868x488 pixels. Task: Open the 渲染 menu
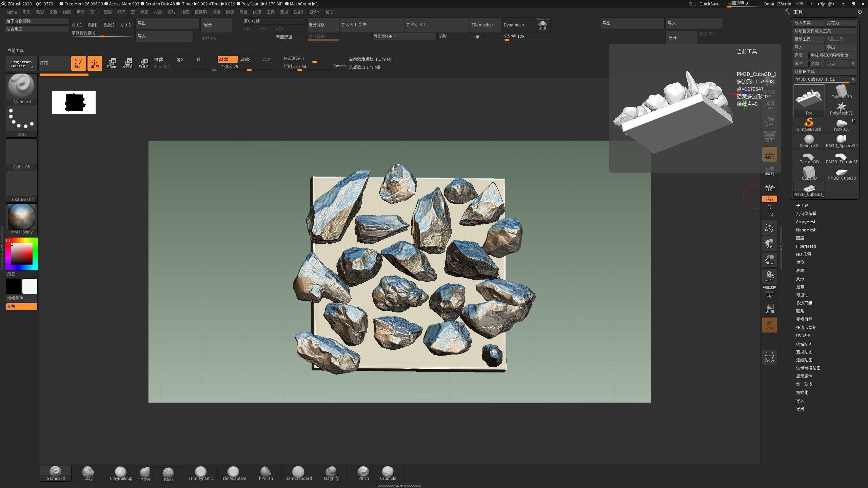pos(216,12)
